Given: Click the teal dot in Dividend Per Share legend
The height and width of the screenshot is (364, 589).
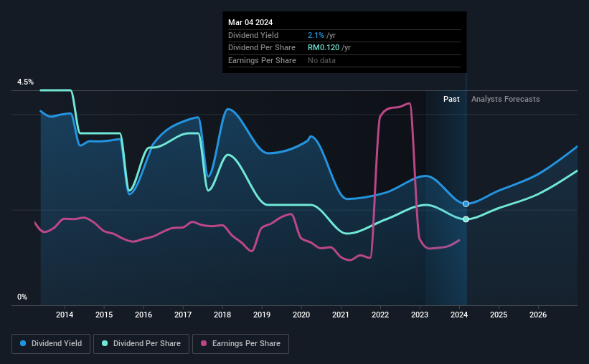Looking at the screenshot, I should (x=105, y=343).
